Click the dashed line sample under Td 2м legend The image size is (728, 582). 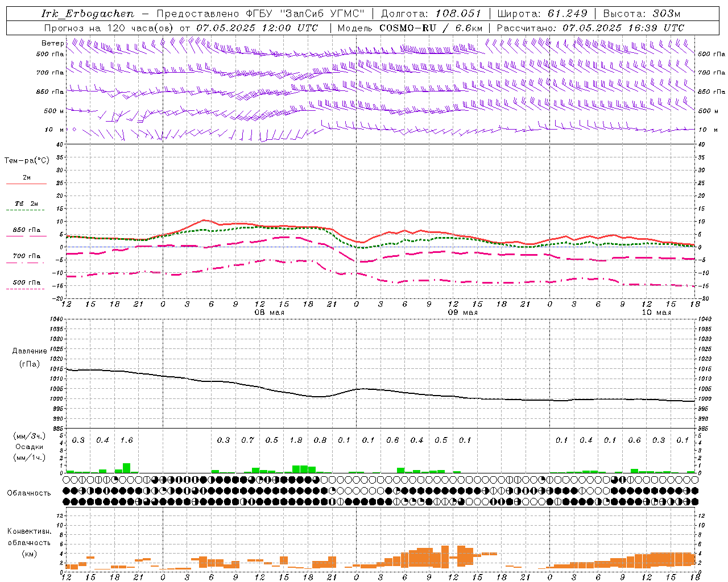point(25,210)
